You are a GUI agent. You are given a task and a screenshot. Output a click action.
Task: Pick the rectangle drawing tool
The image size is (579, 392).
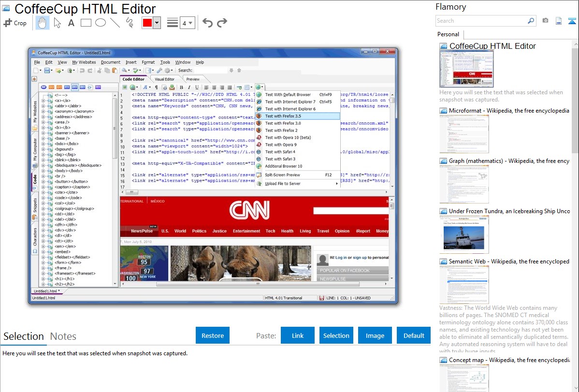[86, 23]
